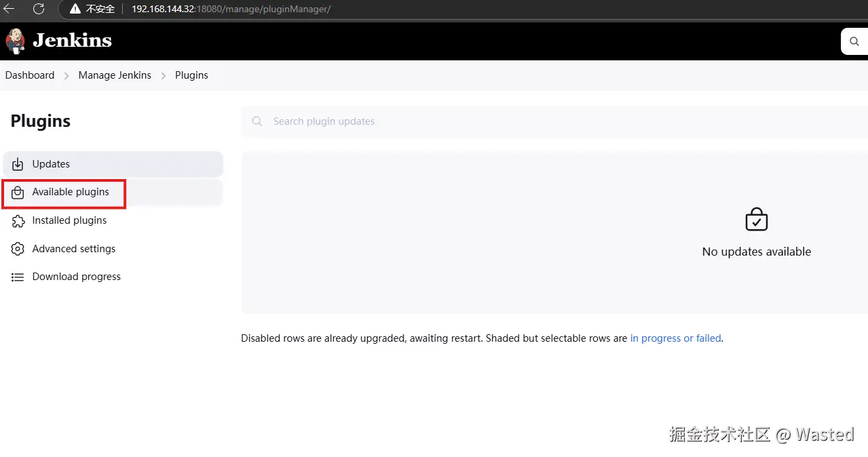868x457 pixels.
Task: Click the 不安全 security label
Action: 100,9
